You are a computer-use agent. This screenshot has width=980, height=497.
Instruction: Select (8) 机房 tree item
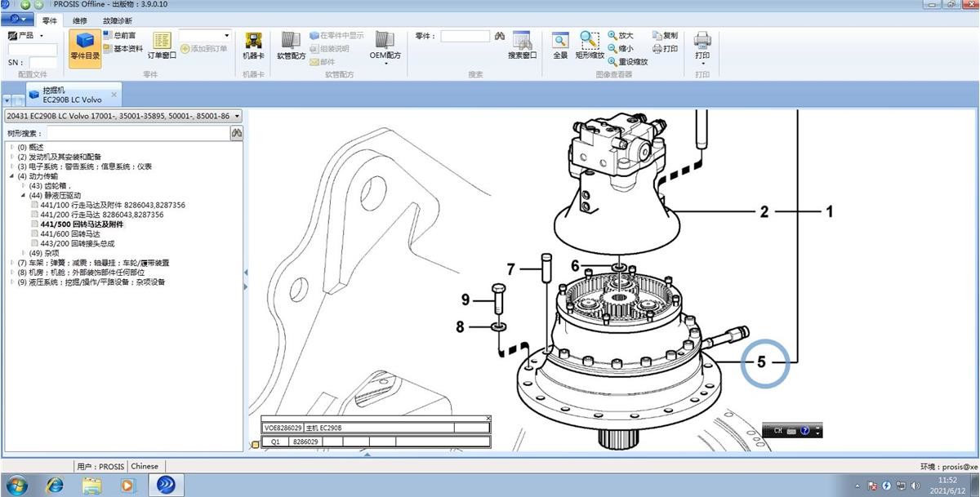81,273
